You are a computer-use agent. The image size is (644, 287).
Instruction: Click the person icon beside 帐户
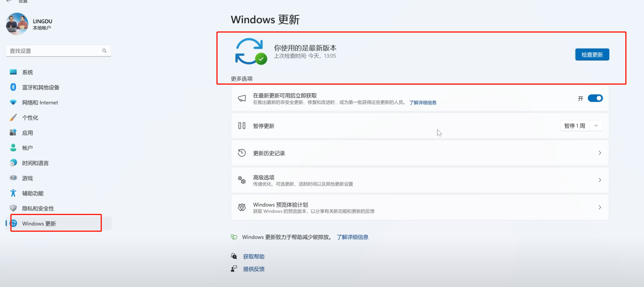[13, 147]
